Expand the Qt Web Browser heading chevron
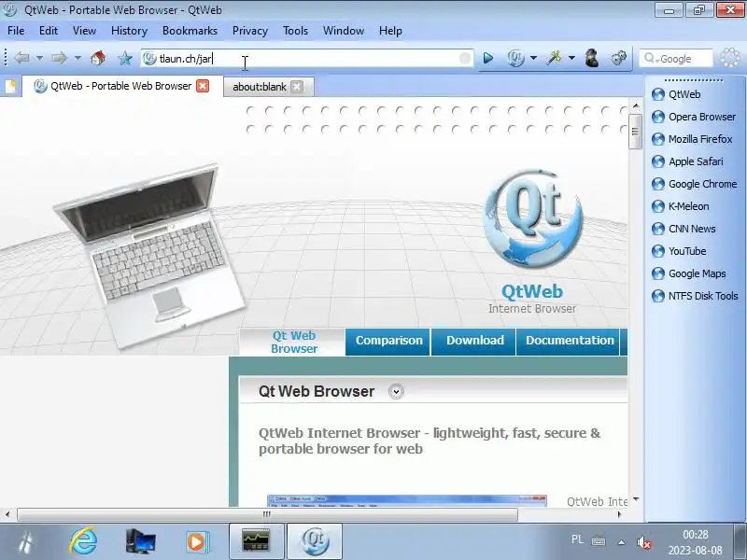Viewport: 747px width, 560px height. tap(396, 391)
